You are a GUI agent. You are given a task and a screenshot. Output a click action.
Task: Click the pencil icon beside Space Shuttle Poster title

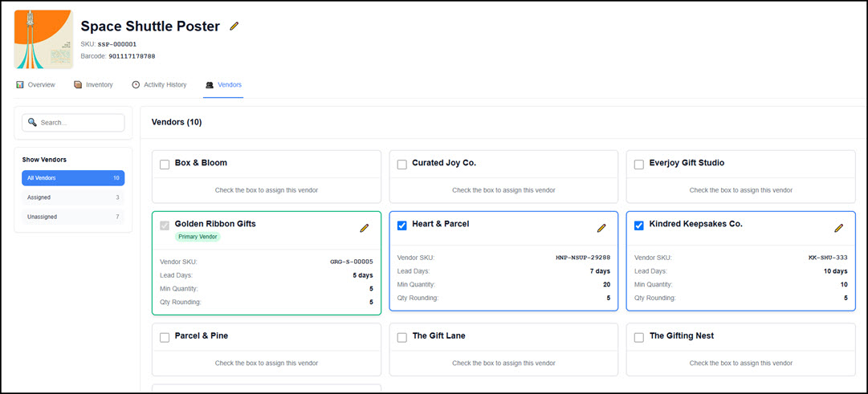234,26
